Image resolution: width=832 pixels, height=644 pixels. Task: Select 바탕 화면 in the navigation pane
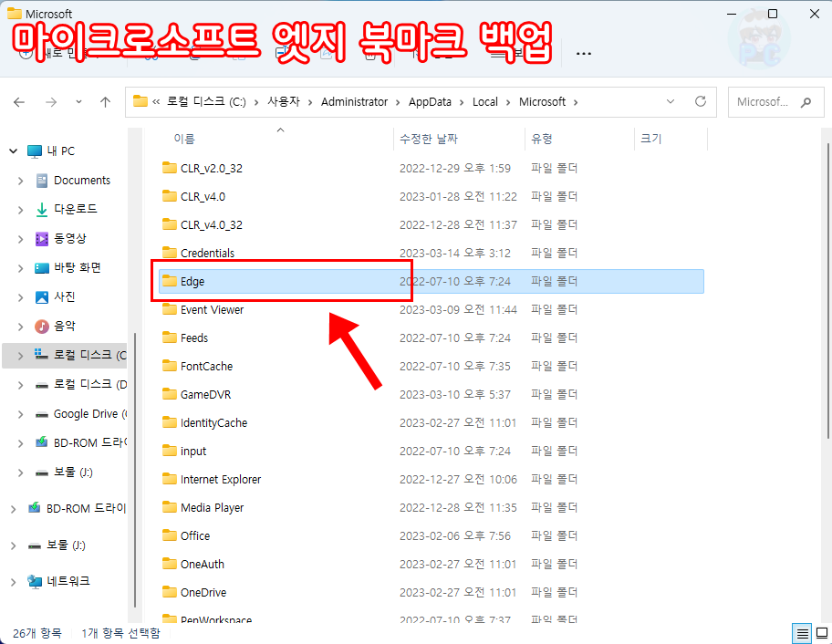pos(78,267)
